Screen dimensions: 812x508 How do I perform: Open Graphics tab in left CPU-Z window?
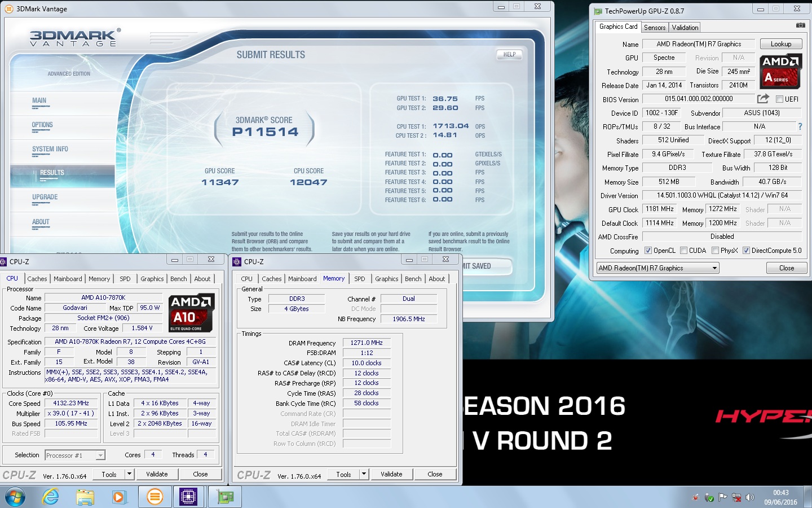tap(152, 279)
